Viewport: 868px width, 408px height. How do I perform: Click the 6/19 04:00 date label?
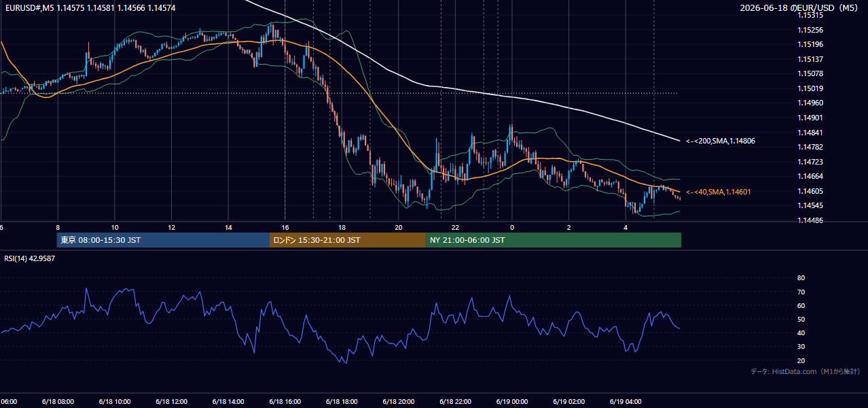click(626, 401)
